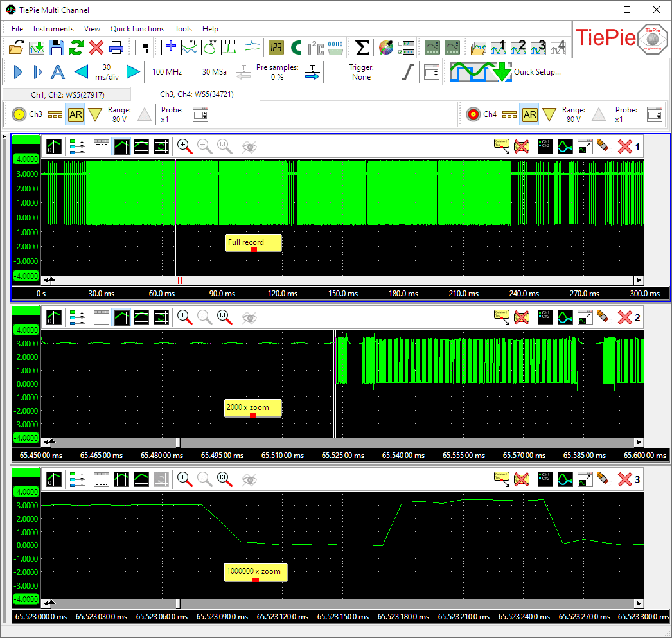Activate zoom-in tool on the Full record graph
Viewport: 672px width, 638px height.
click(x=184, y=146)
